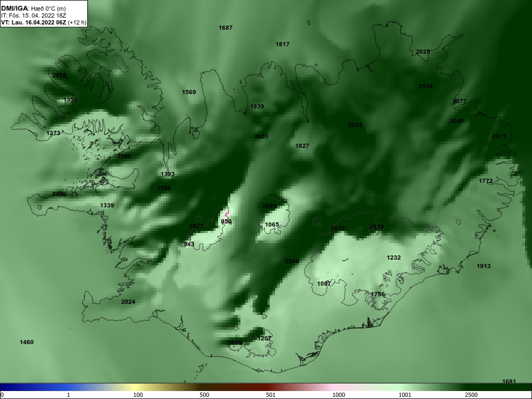Viewport: 532px width, 399px height.
Task: Select the 1339 value label
Action: 107,205
